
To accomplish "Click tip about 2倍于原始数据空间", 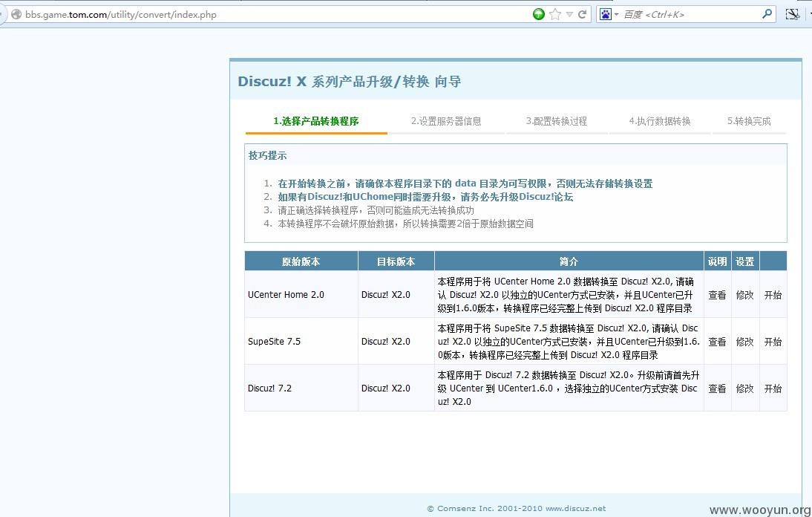I will pos(405,224).
